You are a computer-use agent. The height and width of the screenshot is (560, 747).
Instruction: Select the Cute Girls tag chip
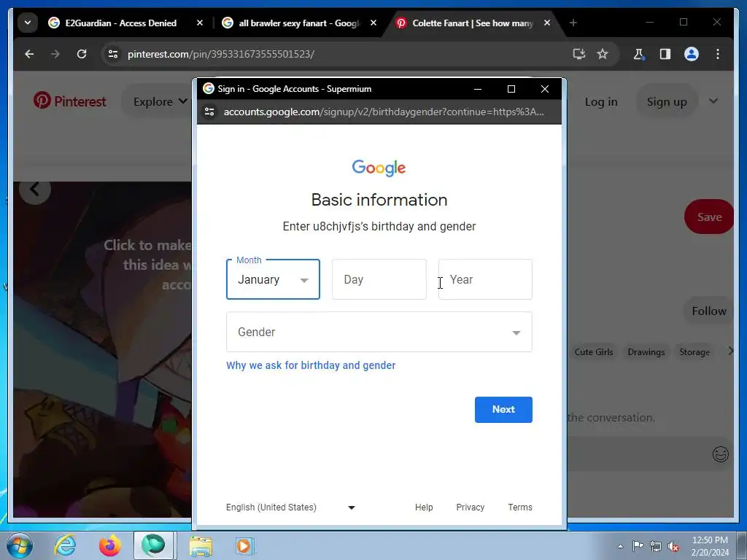(593, 352)
